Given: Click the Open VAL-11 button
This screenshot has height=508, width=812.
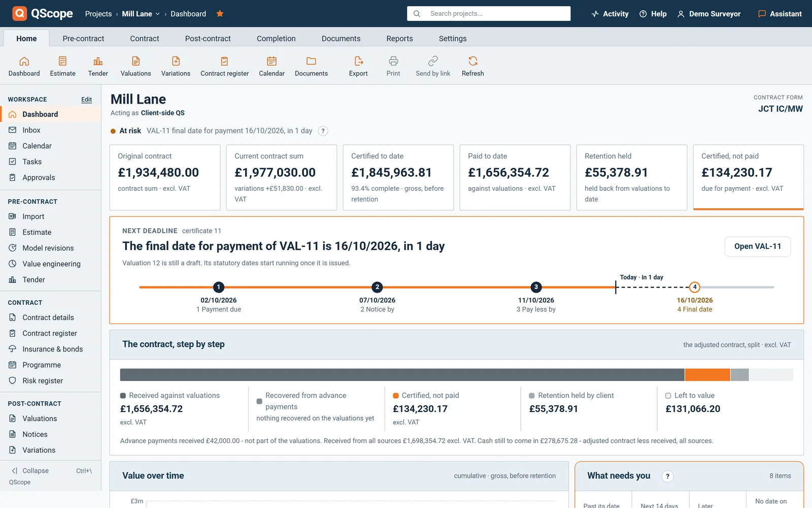Looking at the screenshot, I should [758, 246].
